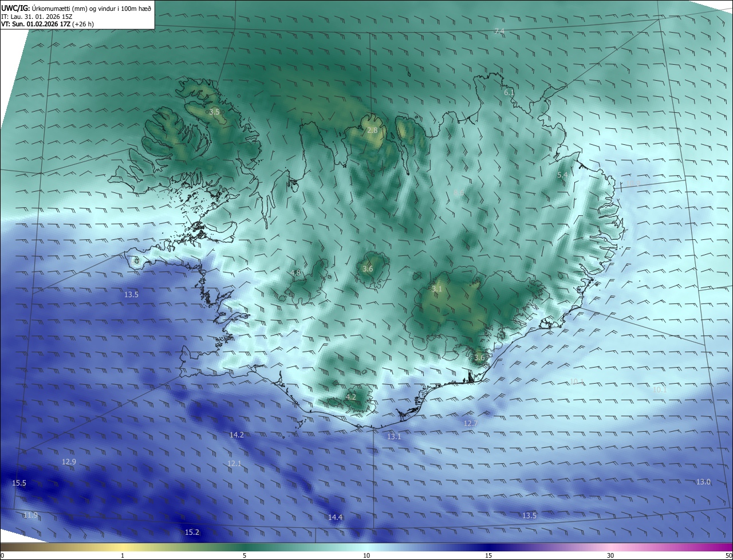Click the colour scale tick label 1
The height and width of the screenshot is (560, 733).
pyautogui.click(x=123, y=555)
